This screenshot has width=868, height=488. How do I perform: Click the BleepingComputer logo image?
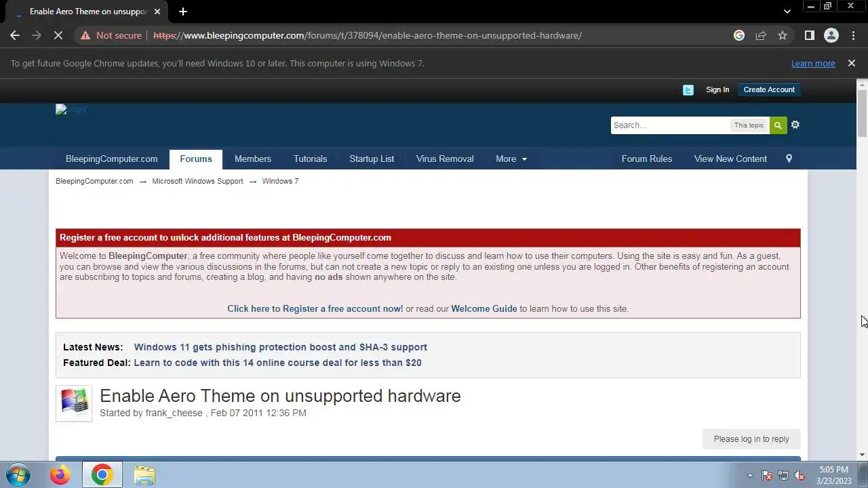tap(71, 109)
